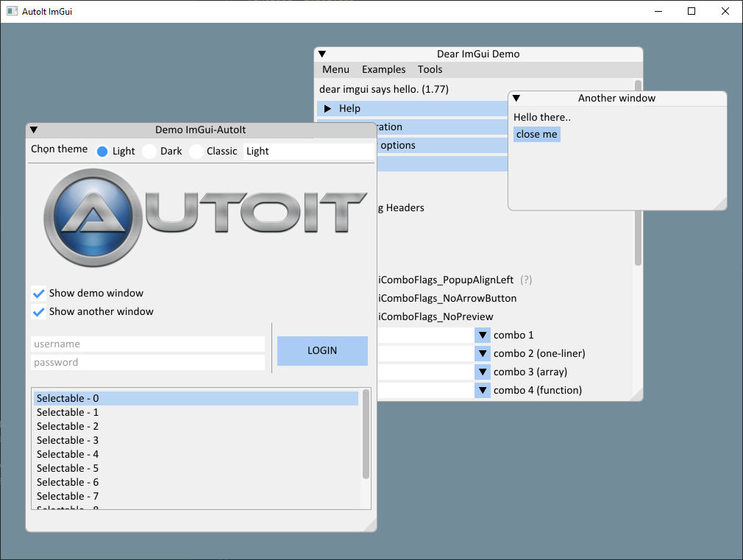The width and height of the screenshot is (743, 560).
Task: Select Selectable - 3 in the list
Action: click(196, 441)
